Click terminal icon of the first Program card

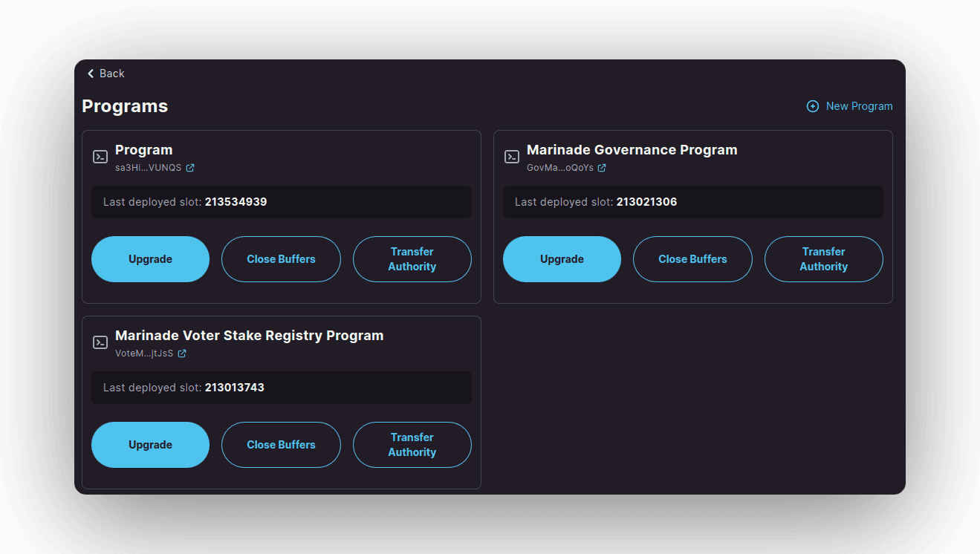point(100,157)
